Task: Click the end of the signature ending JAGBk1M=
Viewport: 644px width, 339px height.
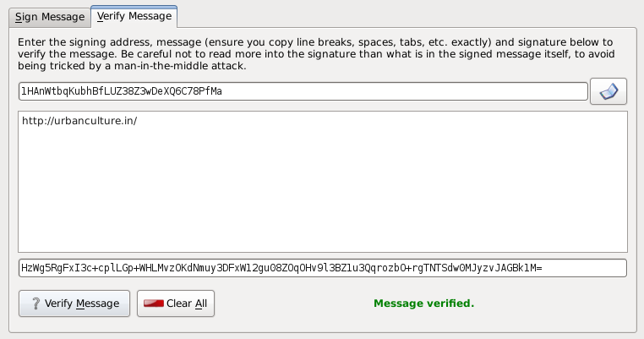Action: click(541, 268)
